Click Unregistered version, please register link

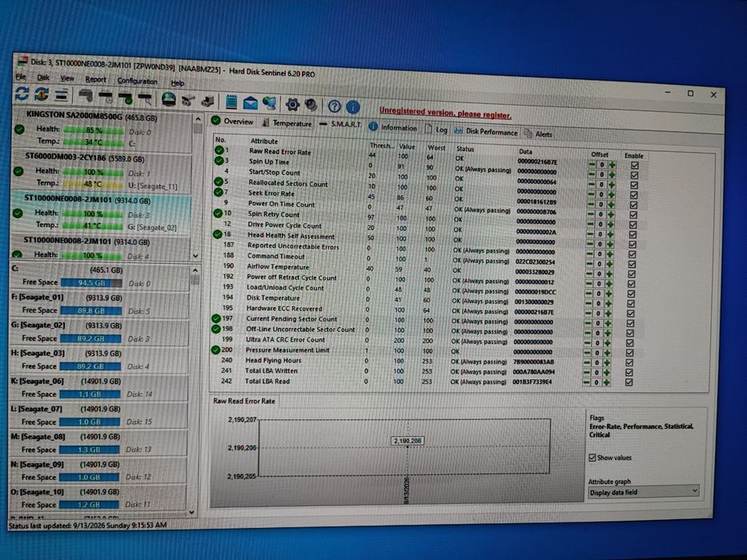(x=445, y=113)
